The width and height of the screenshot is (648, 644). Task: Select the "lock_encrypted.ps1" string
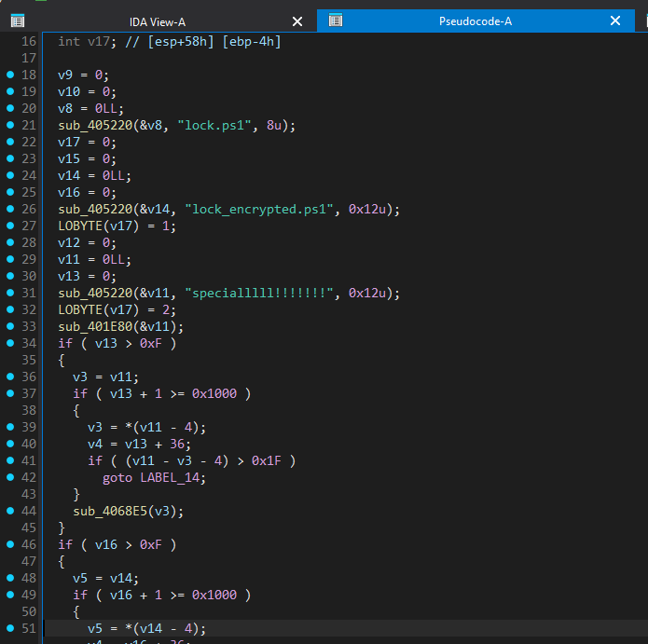(x=258, y=209)
